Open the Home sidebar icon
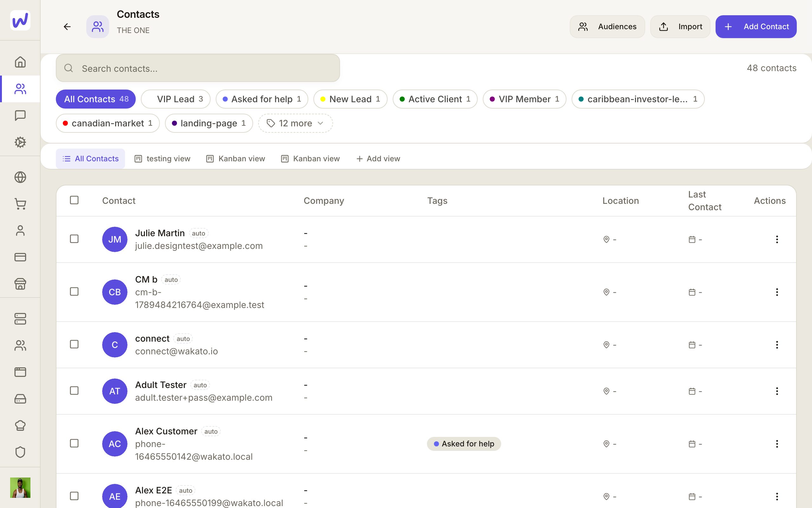The height and width of the screenshot is (508, 812). [20, 62]
